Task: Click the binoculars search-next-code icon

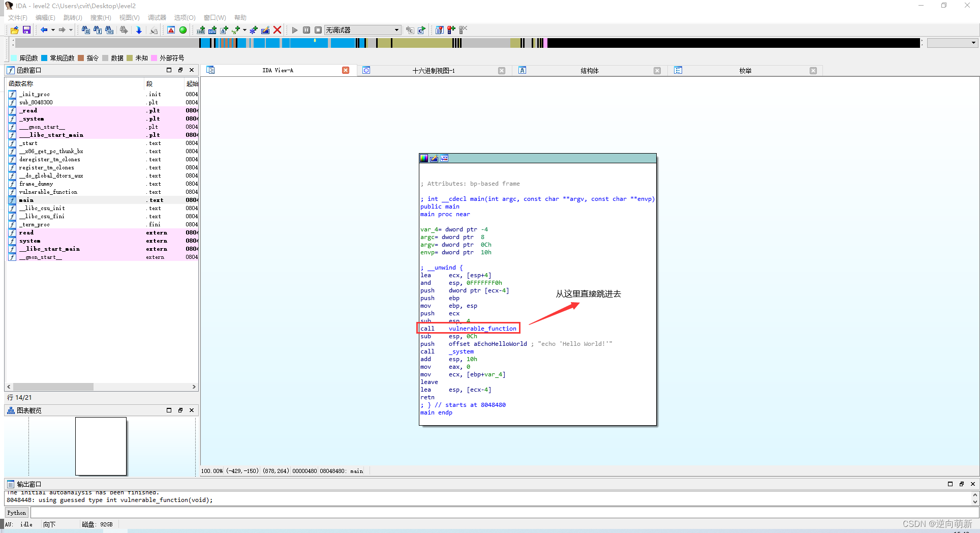Action: (86, 30)
